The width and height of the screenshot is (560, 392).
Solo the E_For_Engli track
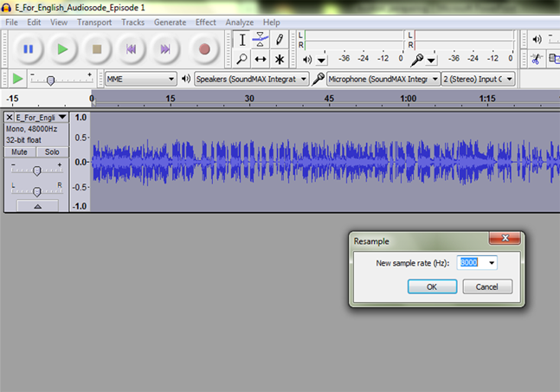coord(52,152)
